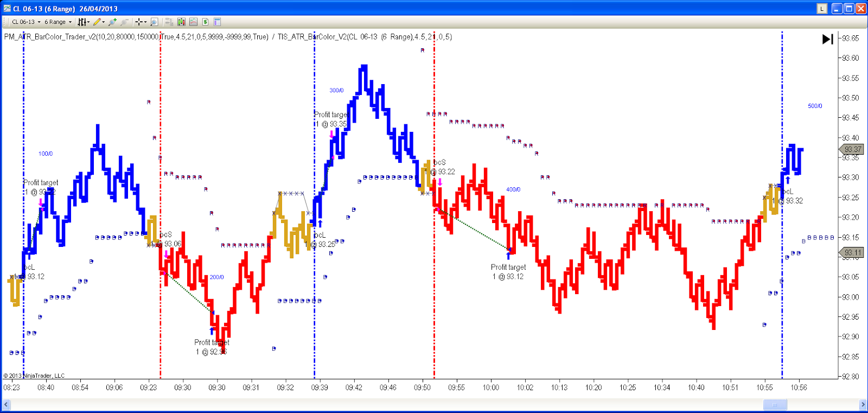Screen dimensions: 868x413
Task: Click the L link button in title bar
Action: click(822, 8)
